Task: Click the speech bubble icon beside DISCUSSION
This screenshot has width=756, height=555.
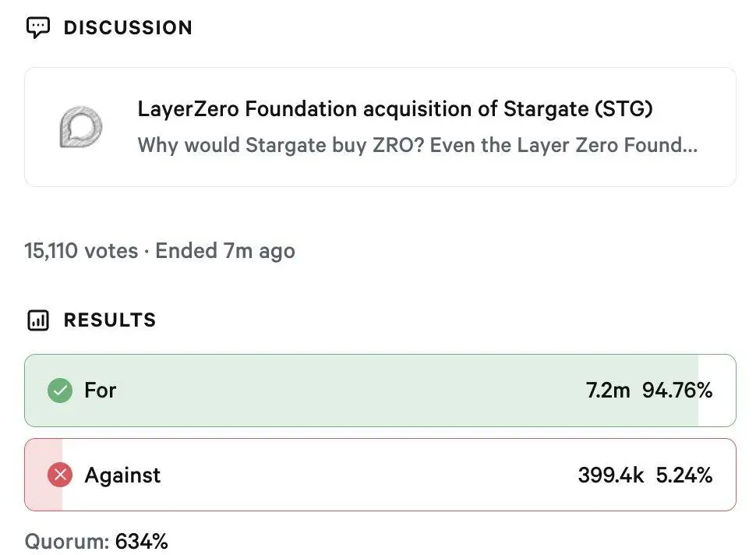Action: point(38,28)
